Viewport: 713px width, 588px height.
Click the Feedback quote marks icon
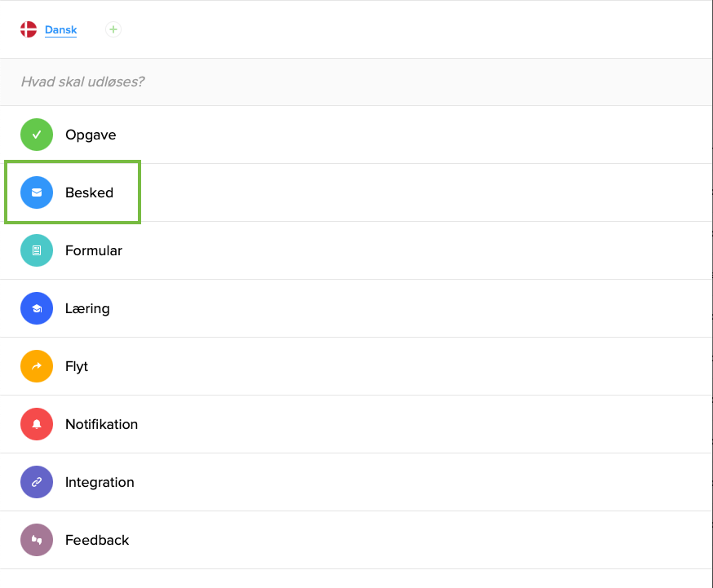[x=37, y=540]
